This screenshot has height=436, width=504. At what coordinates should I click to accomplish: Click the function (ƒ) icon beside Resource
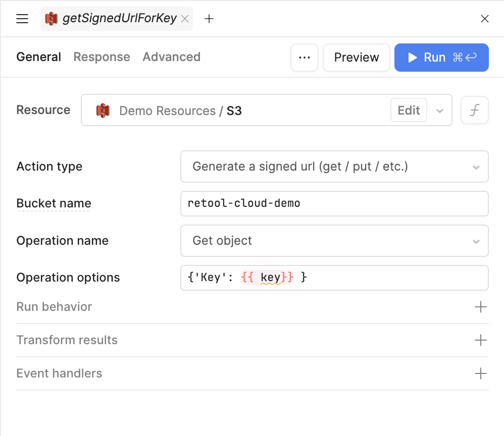coord(474,110)
